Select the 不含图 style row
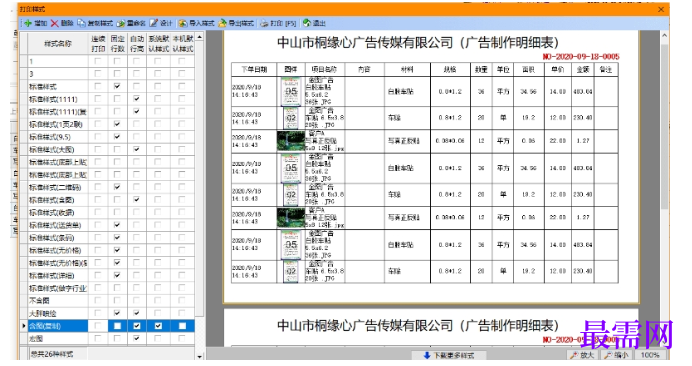The image size is (692, 366). pos(58,301)
